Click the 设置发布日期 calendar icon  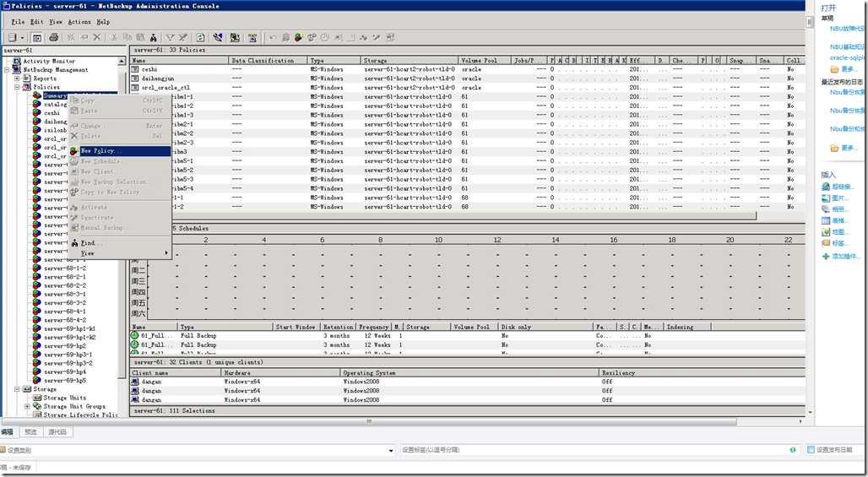click(811, 450)
